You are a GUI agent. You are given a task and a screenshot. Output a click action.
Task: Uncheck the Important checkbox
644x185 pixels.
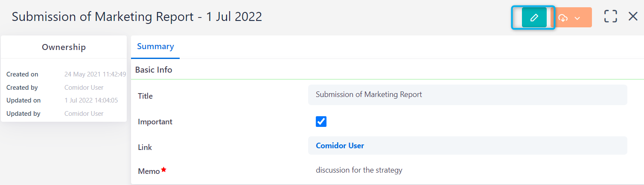[321, 121]
